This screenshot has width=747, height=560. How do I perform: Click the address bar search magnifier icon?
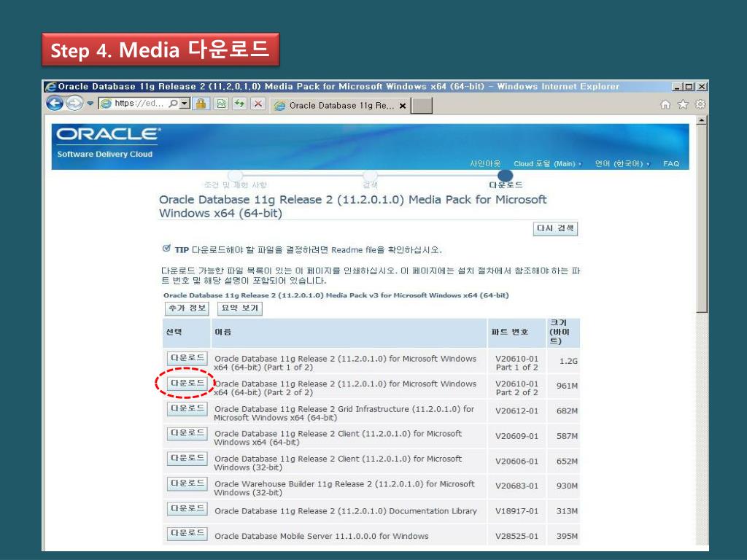174,104
